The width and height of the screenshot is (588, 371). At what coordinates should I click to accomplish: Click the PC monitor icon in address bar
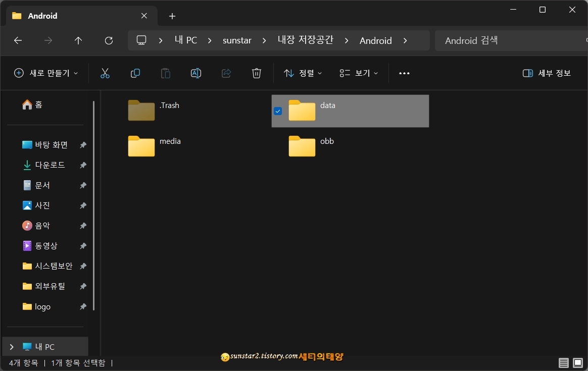141,40
